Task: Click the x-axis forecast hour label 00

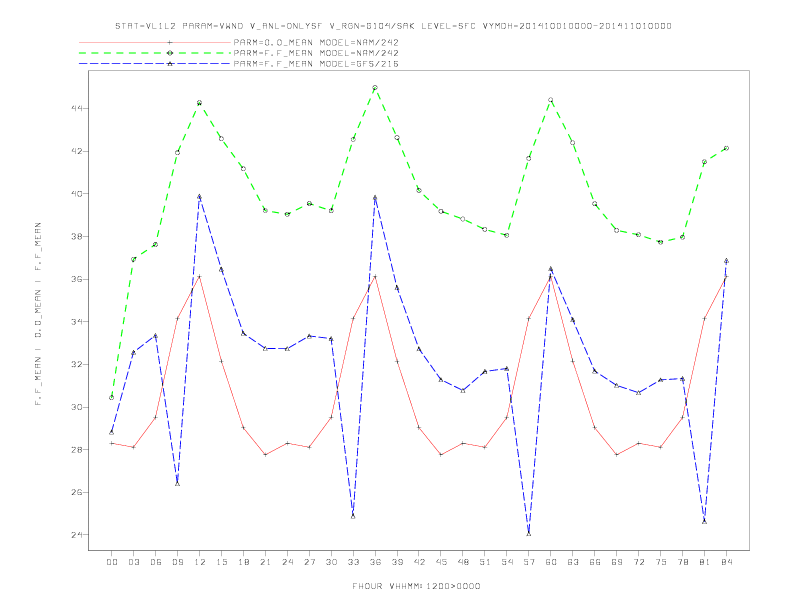Action: point(112,562)
